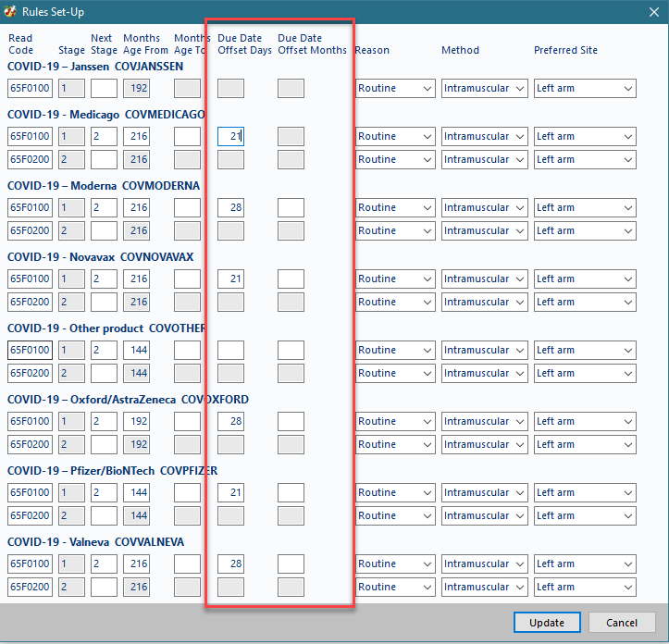Open Preferred Site dropdown for Pfizer/BioNTech stage 1
The image size is (669, 644).
(585, 493)
